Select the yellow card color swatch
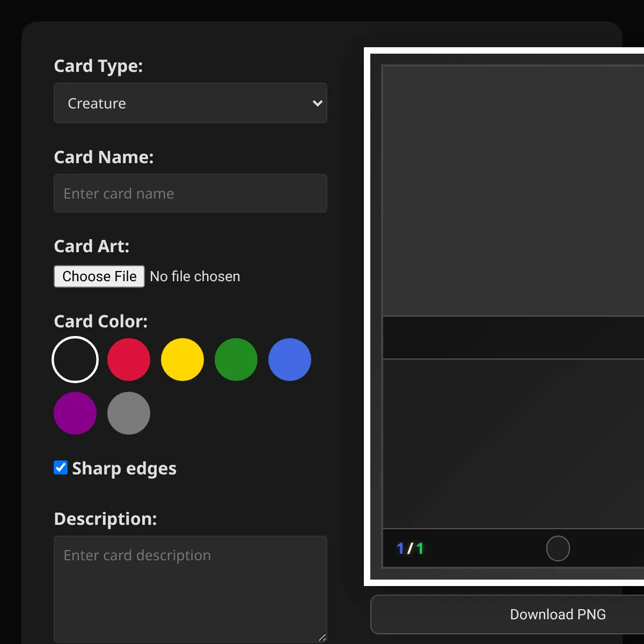The width and height of the screenshot is (644, 644). point(182,360)
